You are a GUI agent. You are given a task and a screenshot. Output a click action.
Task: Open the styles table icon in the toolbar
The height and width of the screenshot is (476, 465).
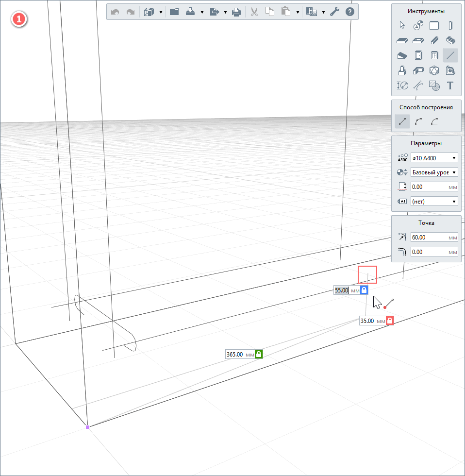pyautogui.click(x=312, y=12)
